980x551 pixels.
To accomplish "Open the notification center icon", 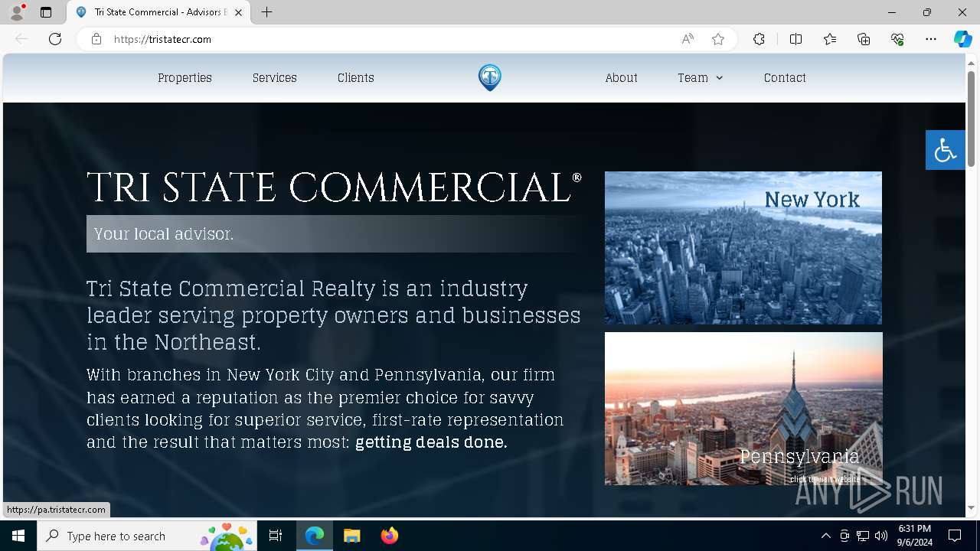I will [x=955, y=536].
